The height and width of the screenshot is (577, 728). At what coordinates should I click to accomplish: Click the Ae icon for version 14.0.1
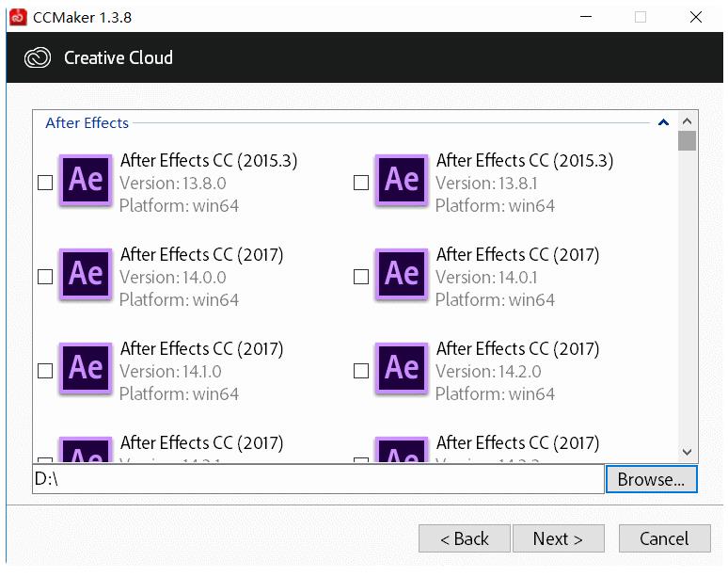(x=402, y=274)
